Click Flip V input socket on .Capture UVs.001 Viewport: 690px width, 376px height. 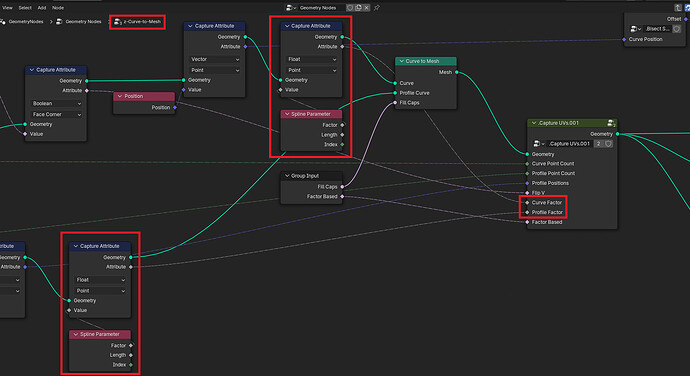[x=527, y=193]
